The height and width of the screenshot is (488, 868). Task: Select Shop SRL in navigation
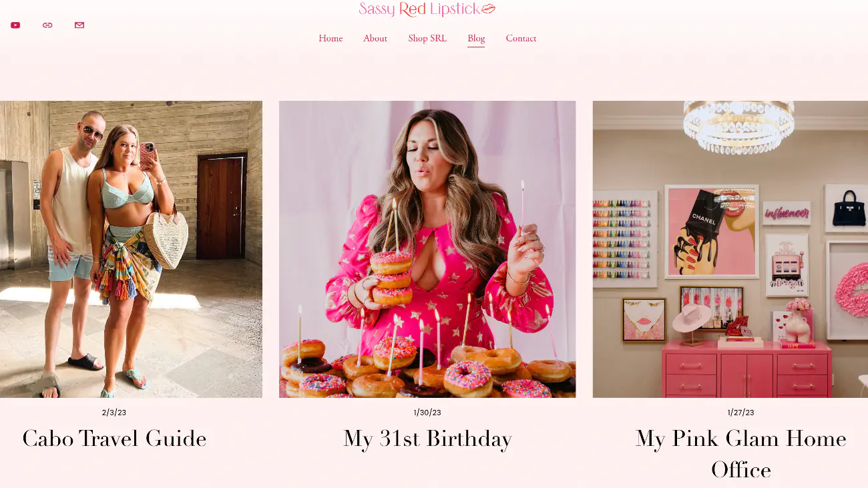click(x=427, y=39)
